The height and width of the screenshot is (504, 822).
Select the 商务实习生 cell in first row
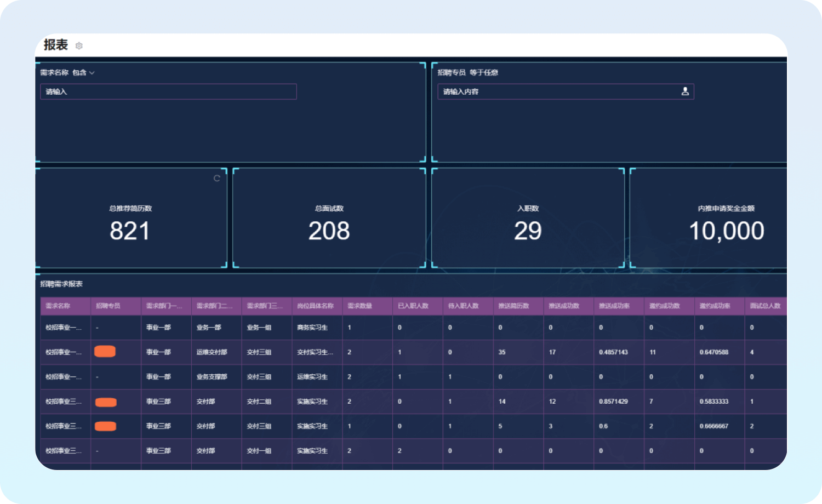[312, 328]
